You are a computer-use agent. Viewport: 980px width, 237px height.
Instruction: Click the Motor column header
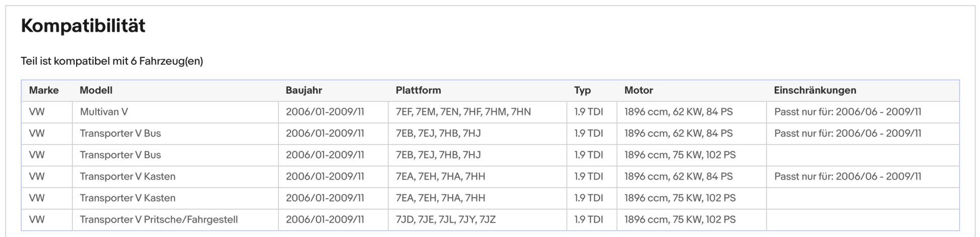click(x=639, y=90)
